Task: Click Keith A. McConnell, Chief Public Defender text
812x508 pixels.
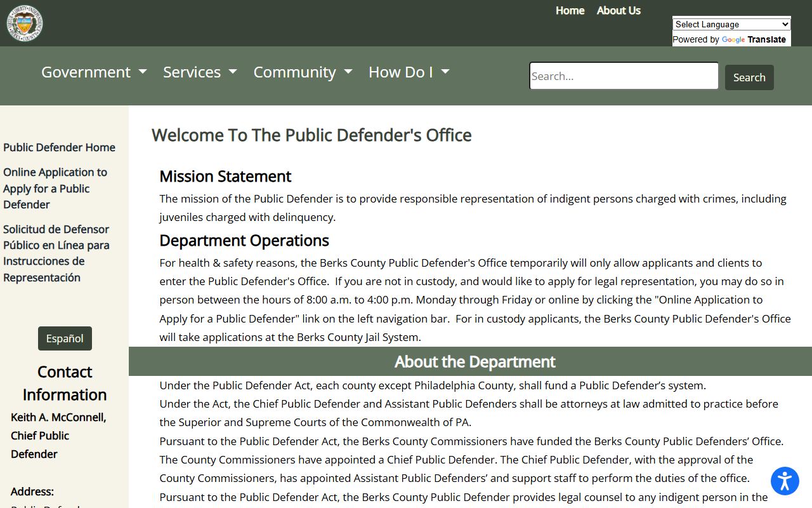Action: tap(58, 436)
